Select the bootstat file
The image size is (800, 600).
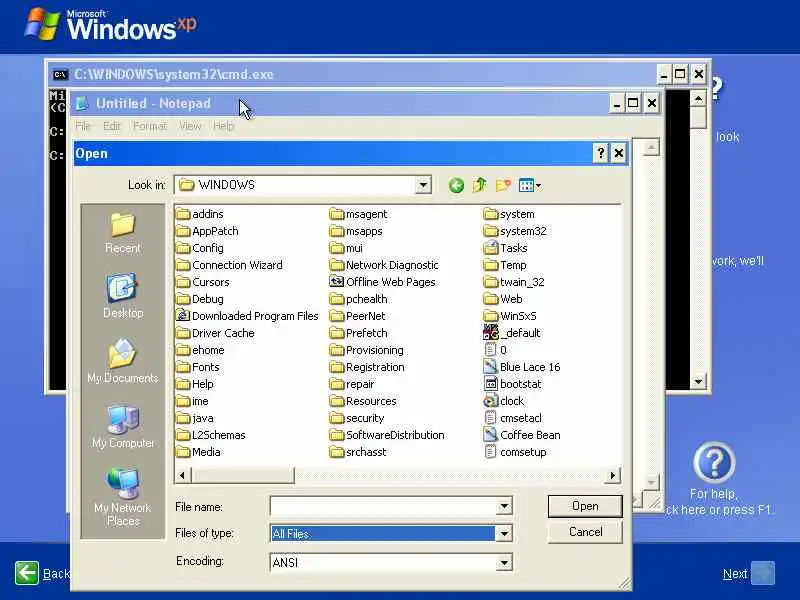pos(512,384)
